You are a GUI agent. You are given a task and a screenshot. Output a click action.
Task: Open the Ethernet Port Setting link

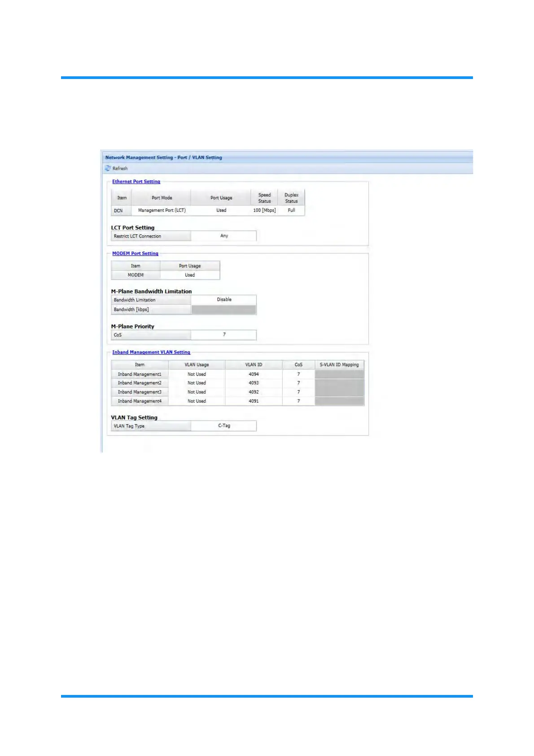136,182
